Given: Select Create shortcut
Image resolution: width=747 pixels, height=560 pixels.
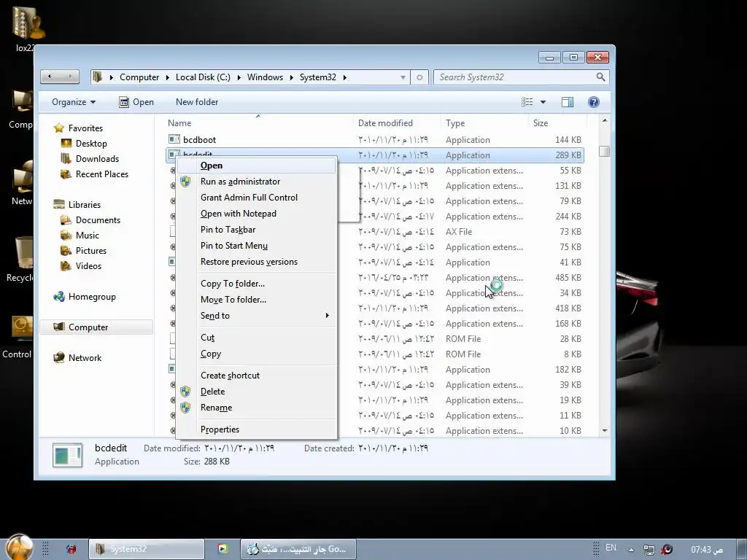Looking at the screenshot, I should tap(257, 376).
